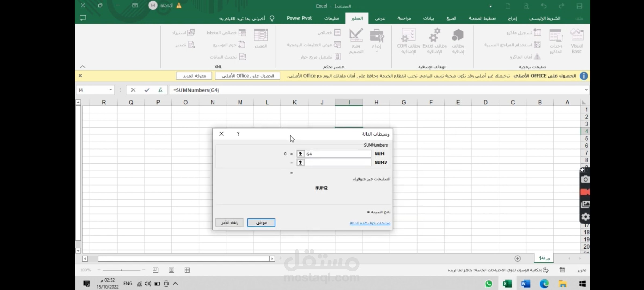The image size is (644, 290).
Task: Switch to the Developer (المطور) tab
Action: point(357,18)
